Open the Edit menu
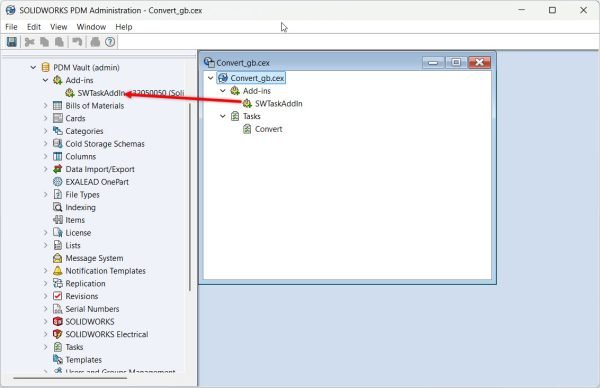Image resolution: width=600 pixels, height=388 pixels. [34, 27]
